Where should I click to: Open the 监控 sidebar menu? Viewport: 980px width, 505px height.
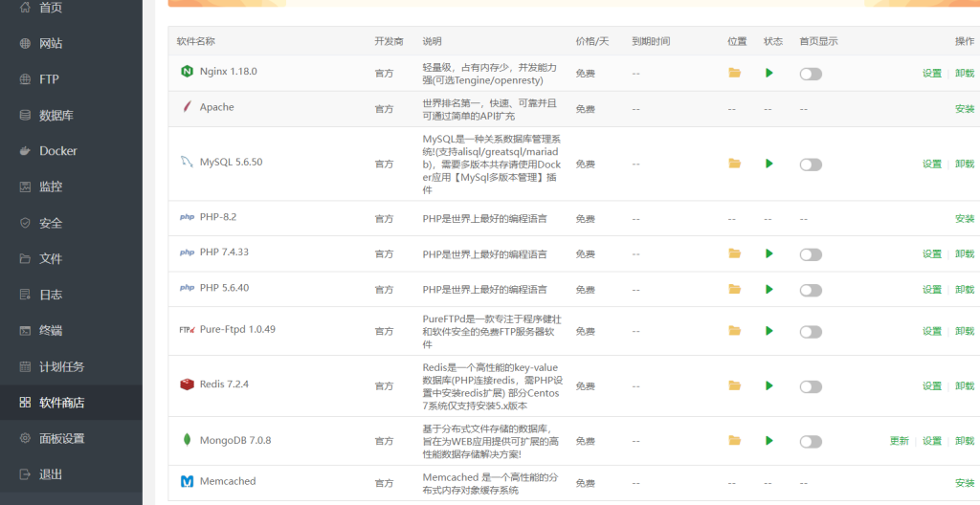click(71, 187)
